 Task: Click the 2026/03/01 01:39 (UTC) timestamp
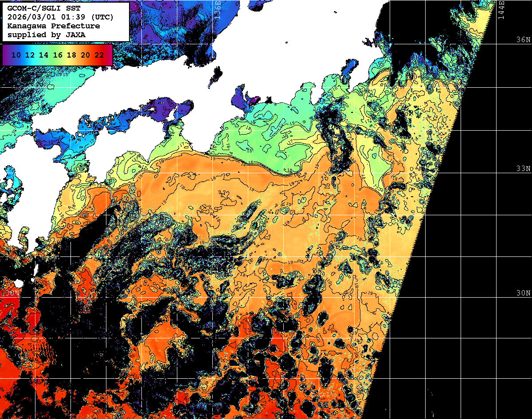(x=60, y=17)
